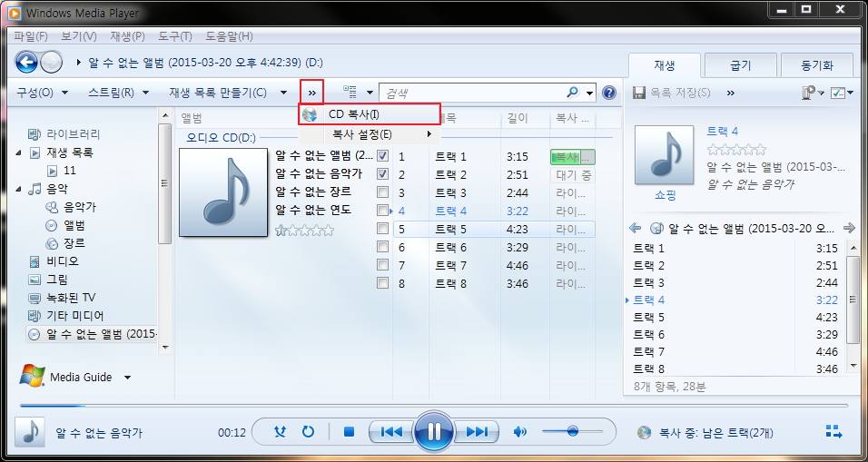Viewport: 868px width, 462px height.
Task: Uncheck 트랙 1 checkbox
Action: 382,155
